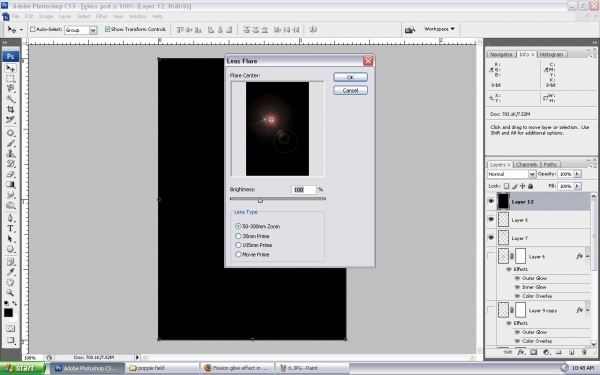600x375 pixels.
Task: Select the Lasso tool
Action: 10,89
